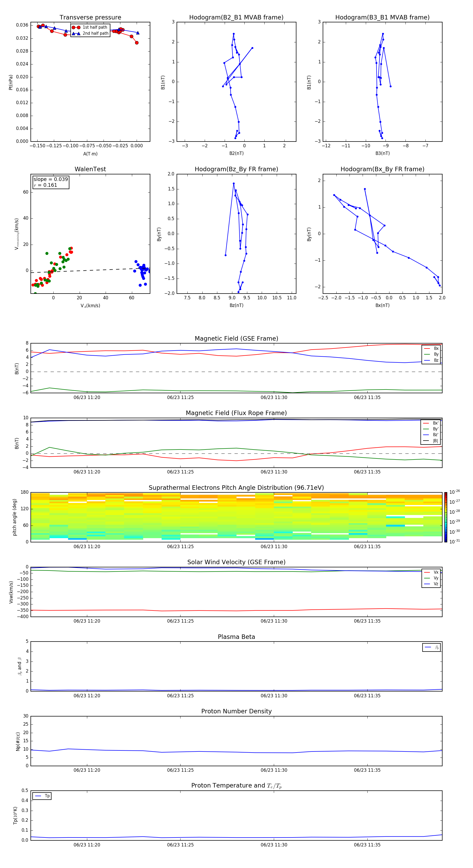Select the βp legend entry in Plasma Beta
This screenshot has height=868, width=473.
[431, 647]
